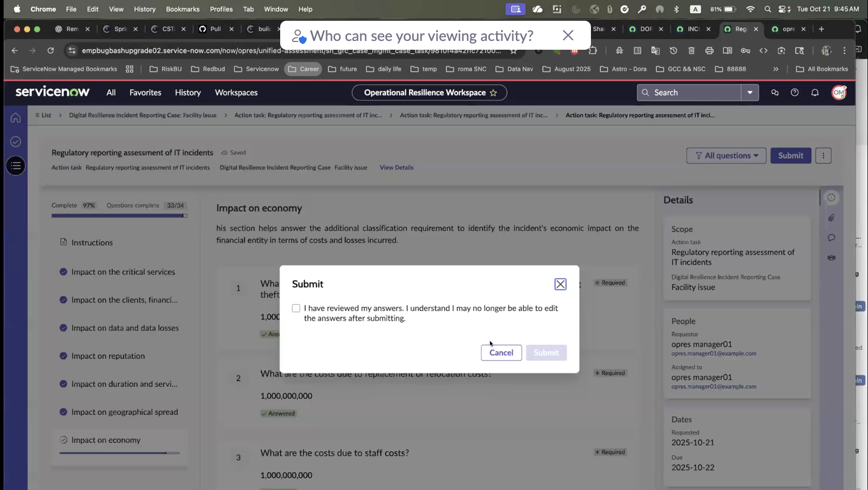
Task: Open the Bluetooth status menu
Action: click(x=676, y=9)
